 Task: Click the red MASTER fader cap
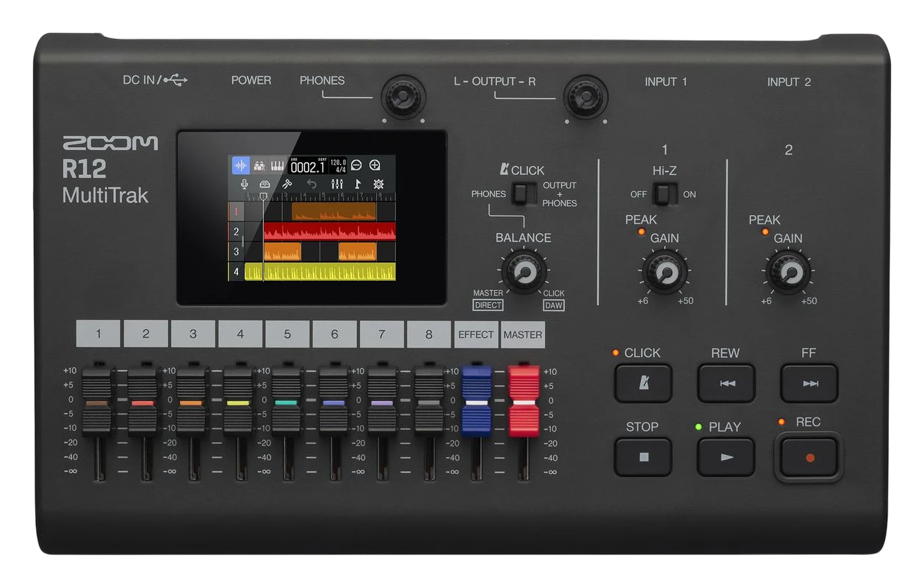tap(524, 401)
